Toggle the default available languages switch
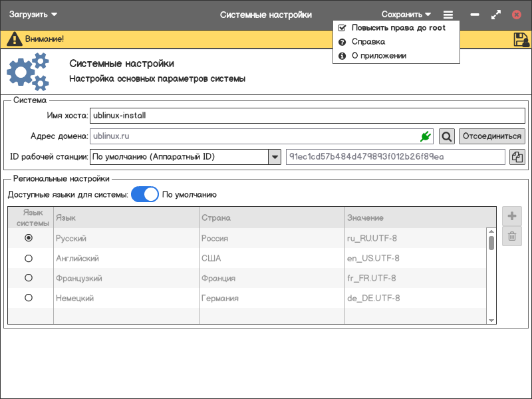The image size is (532, 399). [x=144, y=195]
